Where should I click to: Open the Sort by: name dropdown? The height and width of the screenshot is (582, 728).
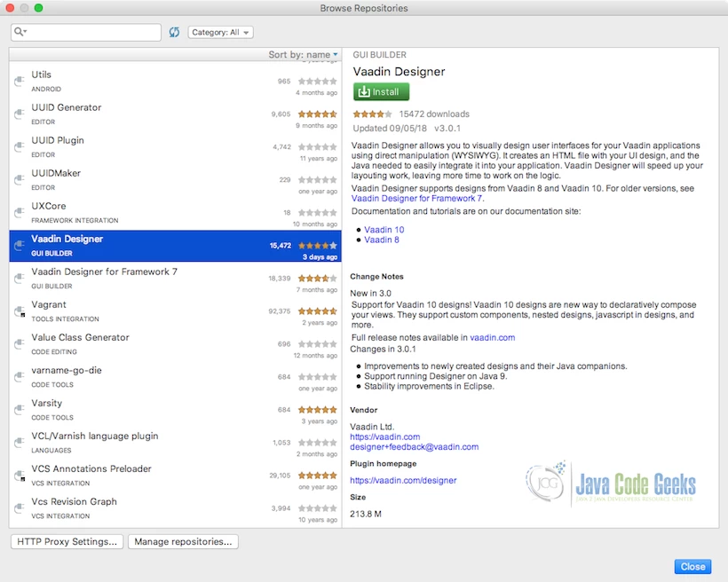click(x=303, y=54)
